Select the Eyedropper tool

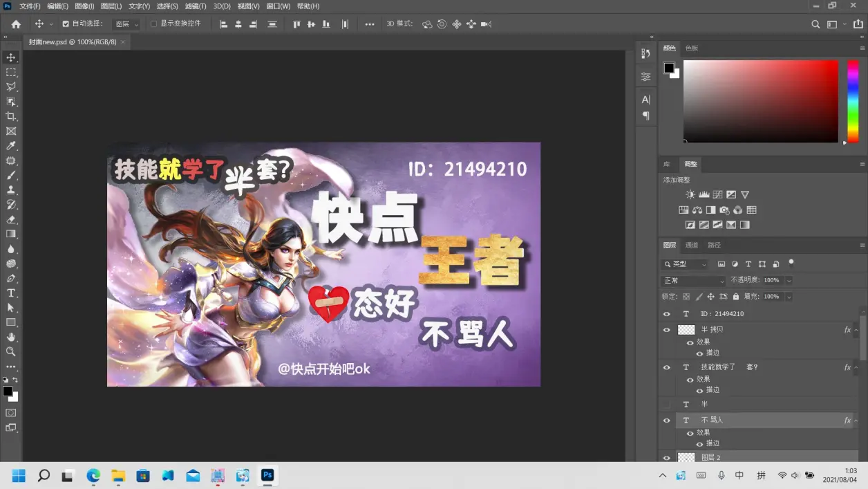pos(11,146)
